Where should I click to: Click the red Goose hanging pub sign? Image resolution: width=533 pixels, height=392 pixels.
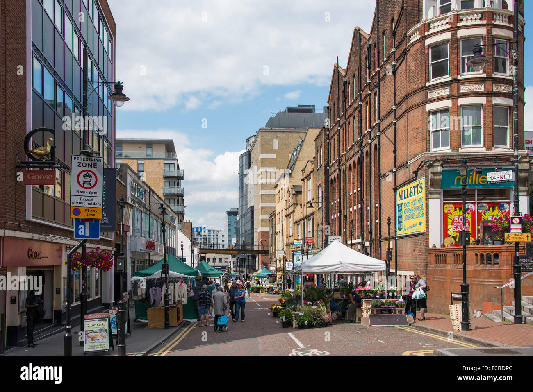[40, 177]
